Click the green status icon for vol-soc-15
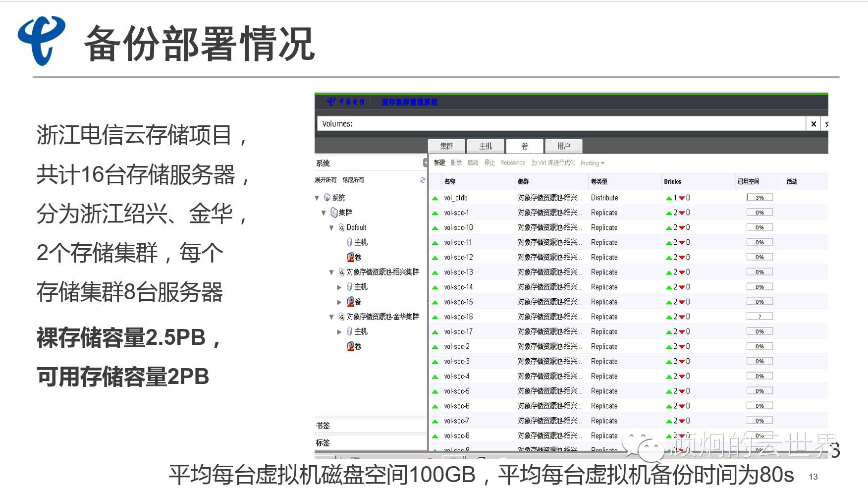 [x=435, y=302]
